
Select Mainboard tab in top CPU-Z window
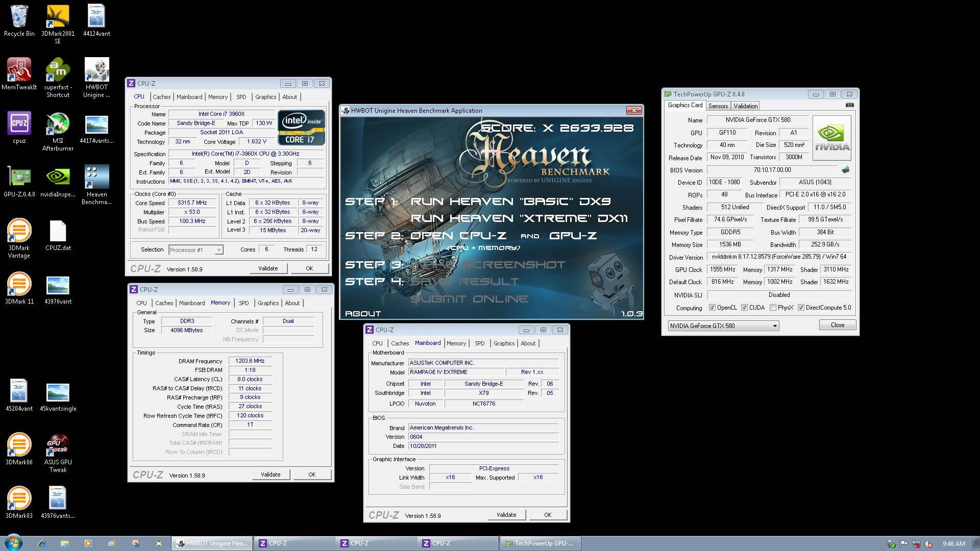pos(189,97)
